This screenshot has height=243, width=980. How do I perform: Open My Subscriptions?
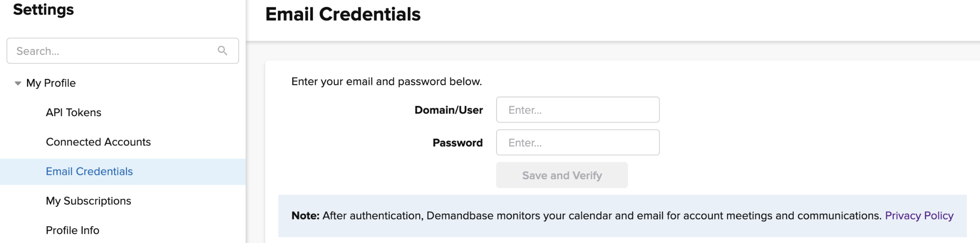[88, 201]
